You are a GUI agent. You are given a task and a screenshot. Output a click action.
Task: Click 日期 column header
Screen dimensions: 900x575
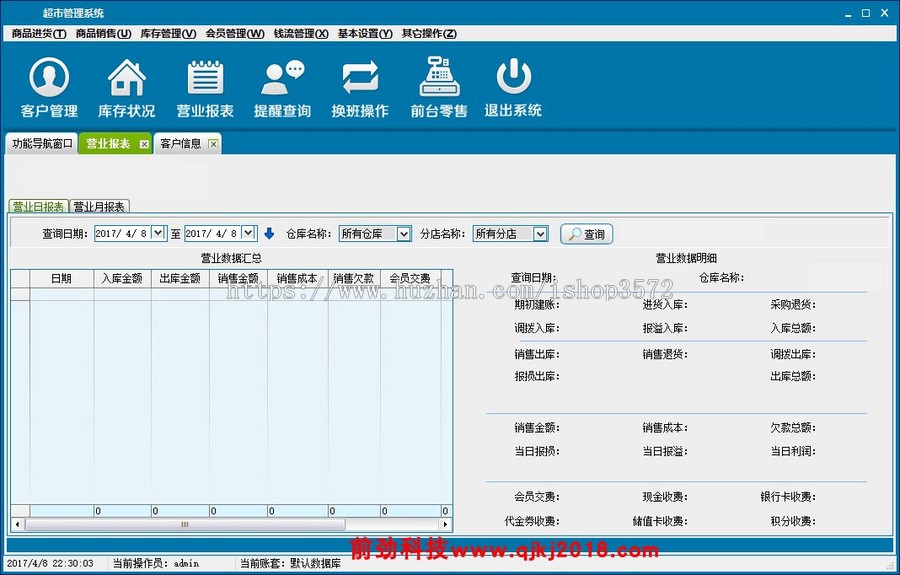pos(61,278)
